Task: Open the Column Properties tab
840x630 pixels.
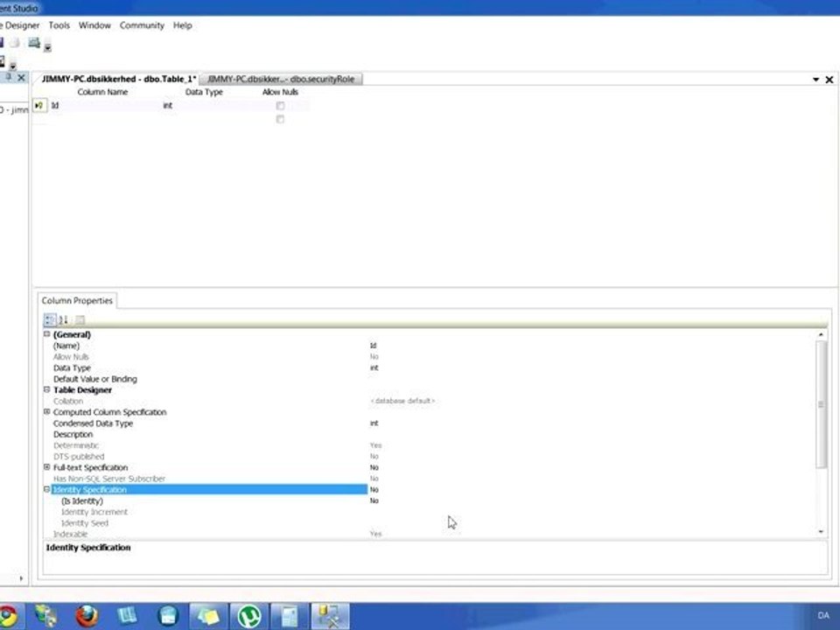Action: (x=77, y=300)
